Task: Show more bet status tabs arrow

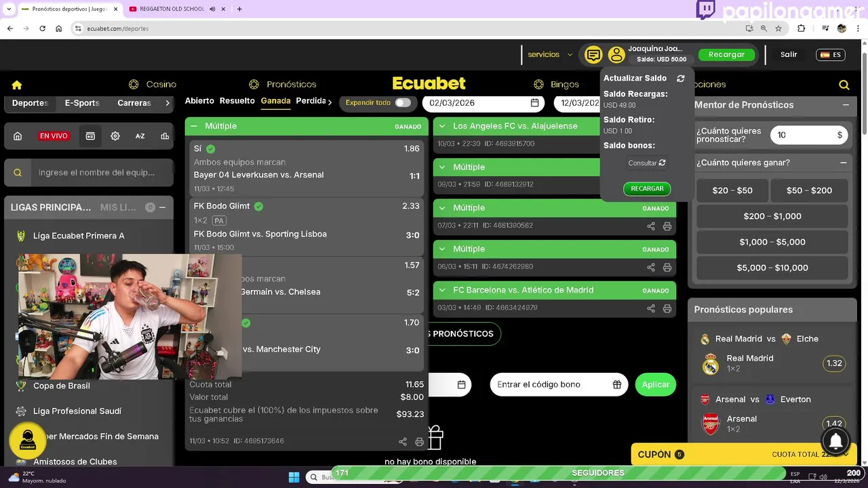Action: 330,102
